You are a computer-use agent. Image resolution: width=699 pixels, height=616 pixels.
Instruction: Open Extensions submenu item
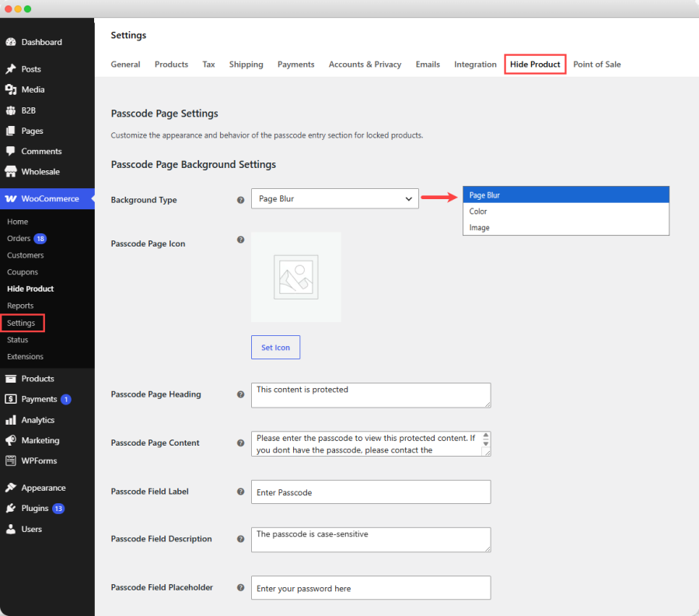[x=25, y=356]
